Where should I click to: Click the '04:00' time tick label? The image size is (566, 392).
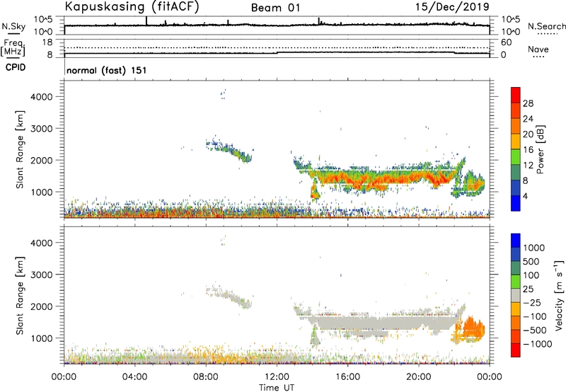tap(135, 377)
